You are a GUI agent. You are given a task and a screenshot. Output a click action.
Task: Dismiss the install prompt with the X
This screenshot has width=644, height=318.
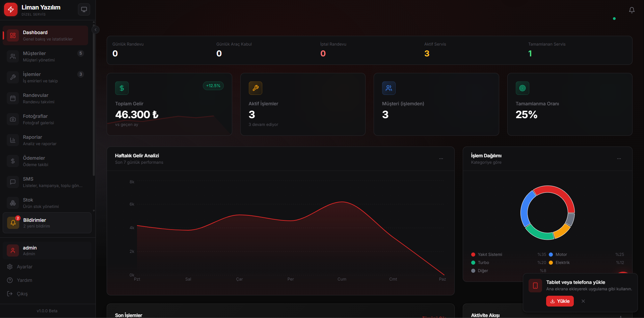[x=583, y=301]
